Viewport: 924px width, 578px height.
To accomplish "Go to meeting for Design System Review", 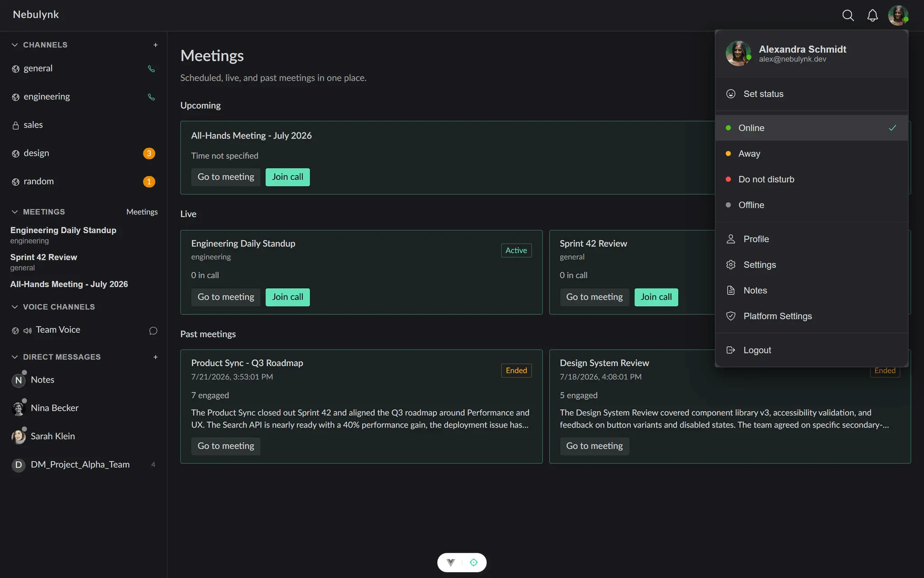I will 594,446.
